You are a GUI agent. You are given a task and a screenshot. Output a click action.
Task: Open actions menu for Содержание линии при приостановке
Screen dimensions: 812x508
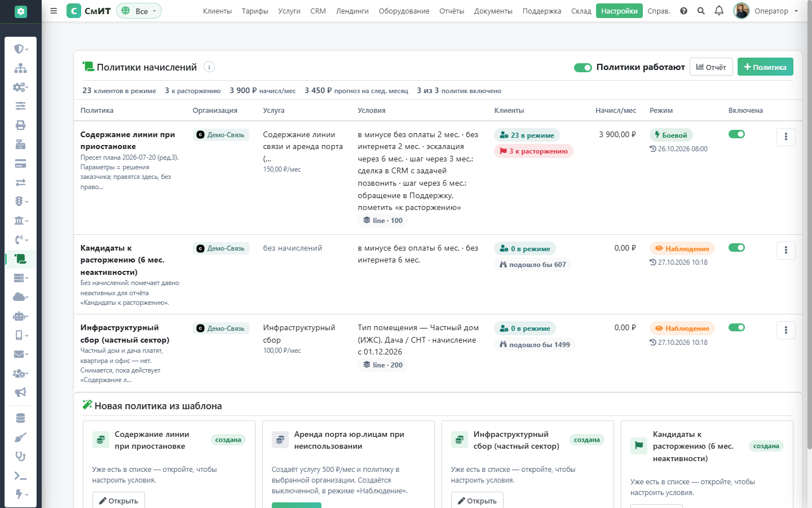point(786,137)
